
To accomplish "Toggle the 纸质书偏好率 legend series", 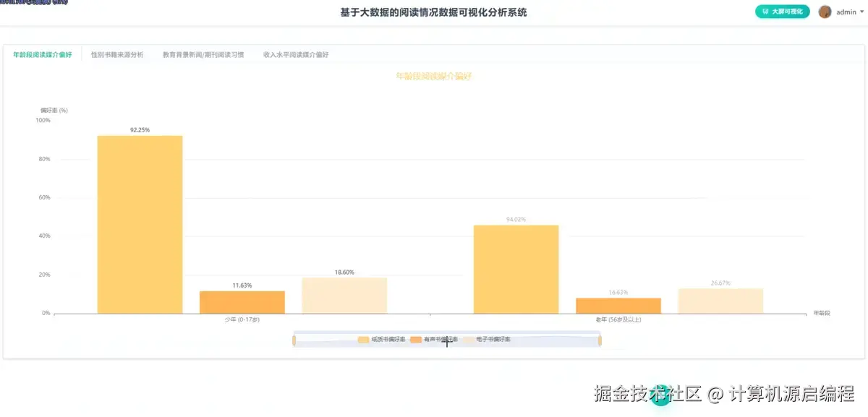I will coord(381,339).
